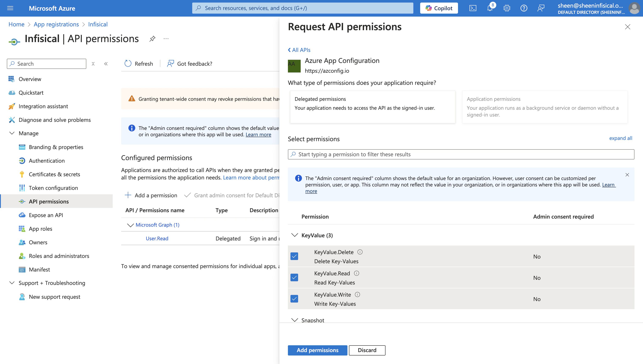
Task: Uncheck the KeyValue.Write checkbox
Action: click(x=294, y=299)
